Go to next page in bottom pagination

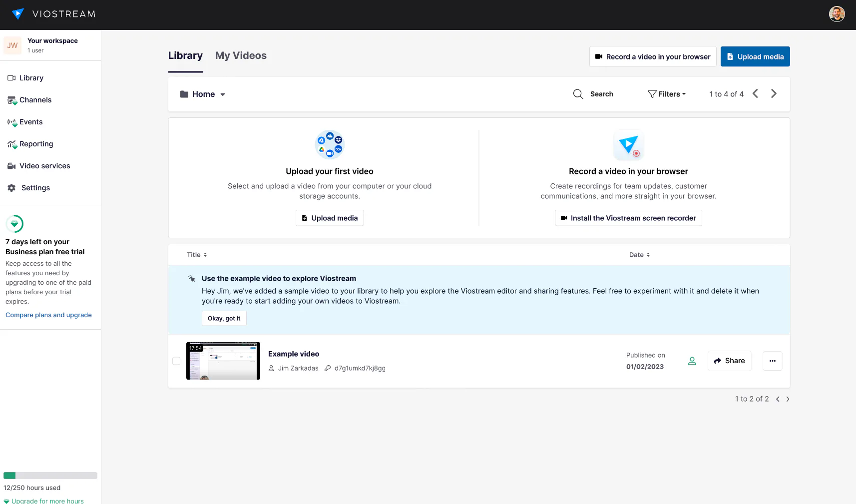coord(788,399)
